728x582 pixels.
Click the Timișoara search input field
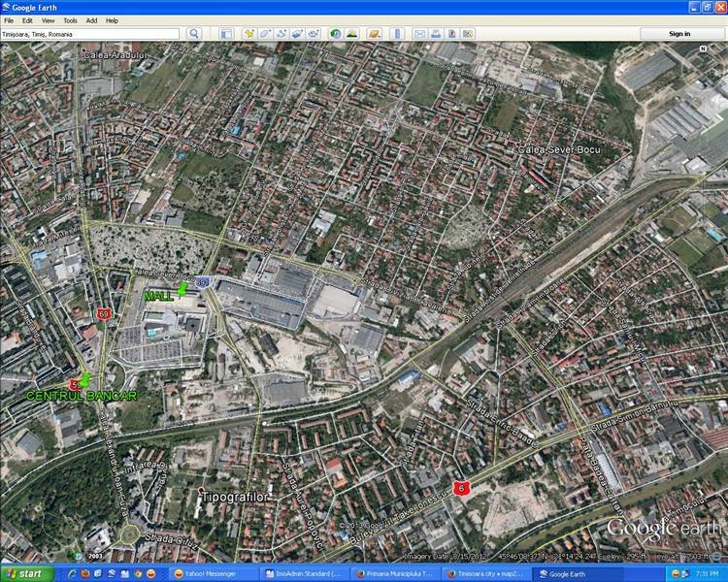90,34
